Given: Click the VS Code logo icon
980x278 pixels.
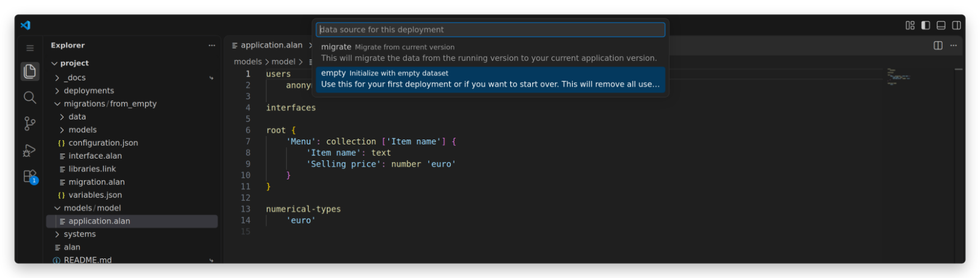Looking at the screenshot, I should tap(25, 25).
